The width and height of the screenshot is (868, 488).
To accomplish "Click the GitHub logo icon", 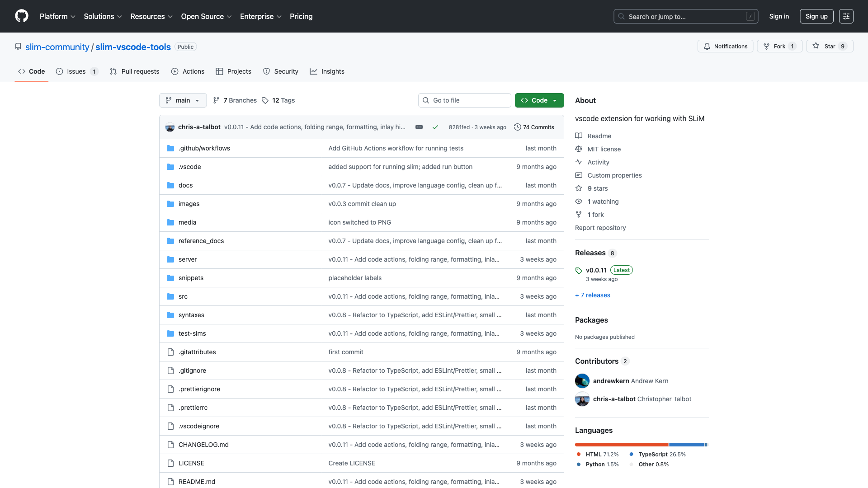I will [x=22, y=16].
